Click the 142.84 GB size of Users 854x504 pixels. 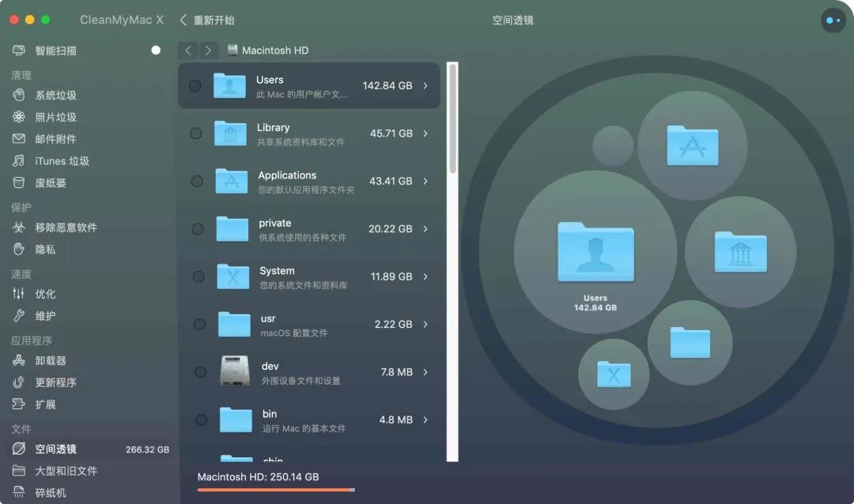tap(387, 85)
